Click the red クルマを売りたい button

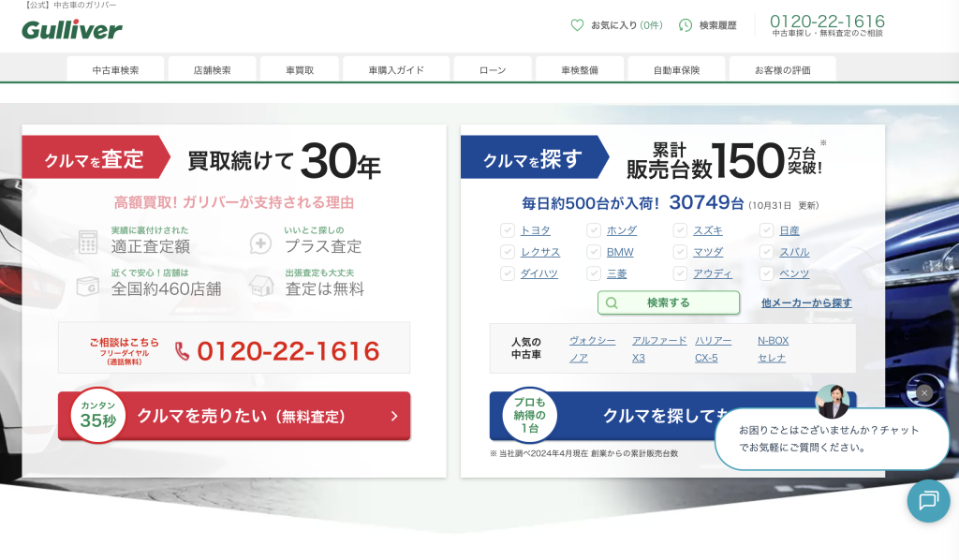coord(234,416)
